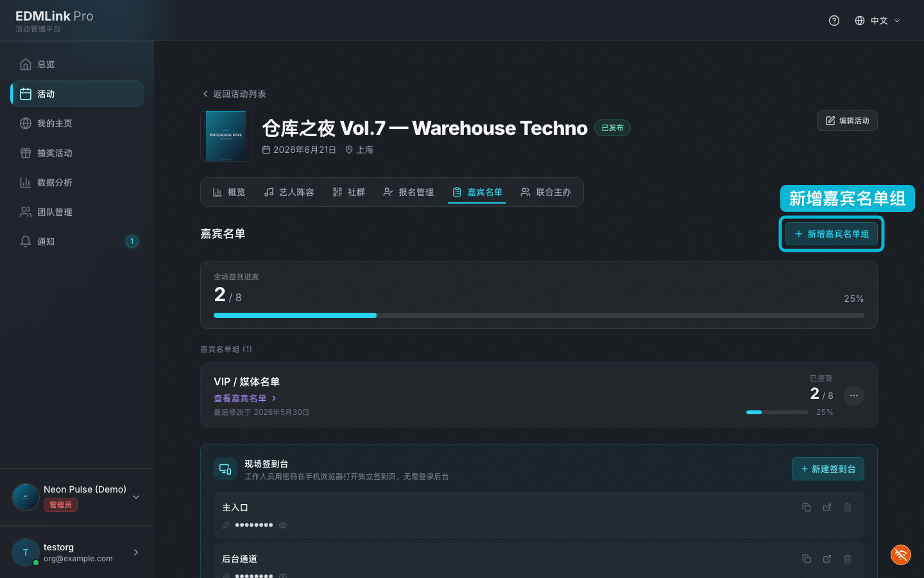This screenshot has width=924, height=578.
Task: Switch to the 概览 tab
Action: click(229, 192)
